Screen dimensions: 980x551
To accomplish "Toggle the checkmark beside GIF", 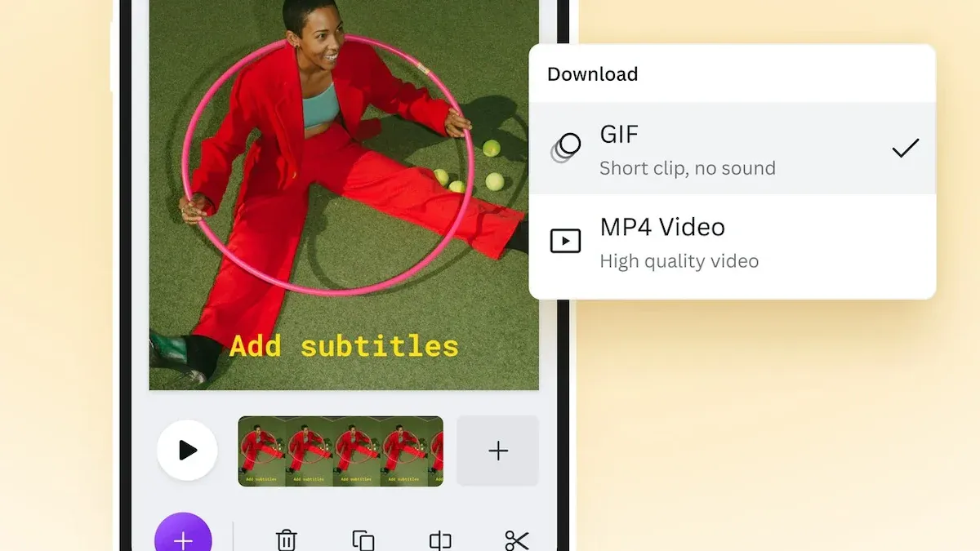I will (x=905, y=148).
